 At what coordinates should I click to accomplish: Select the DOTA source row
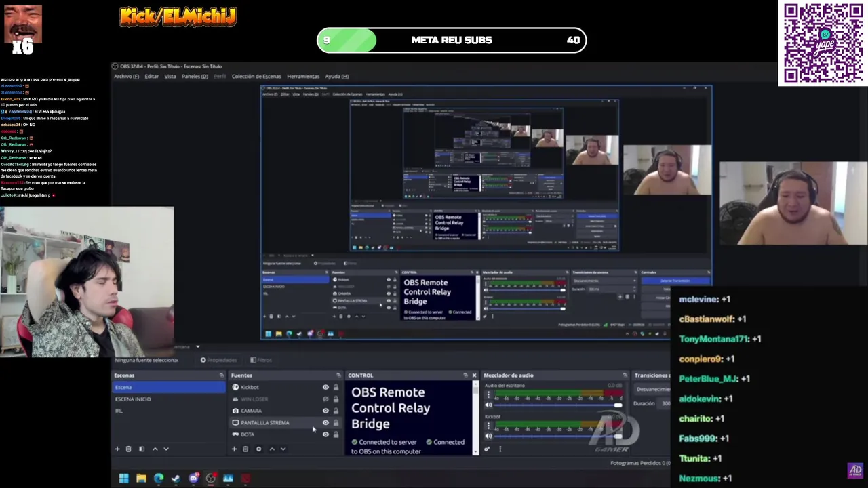pyautogui.click(x=285, y=434)
